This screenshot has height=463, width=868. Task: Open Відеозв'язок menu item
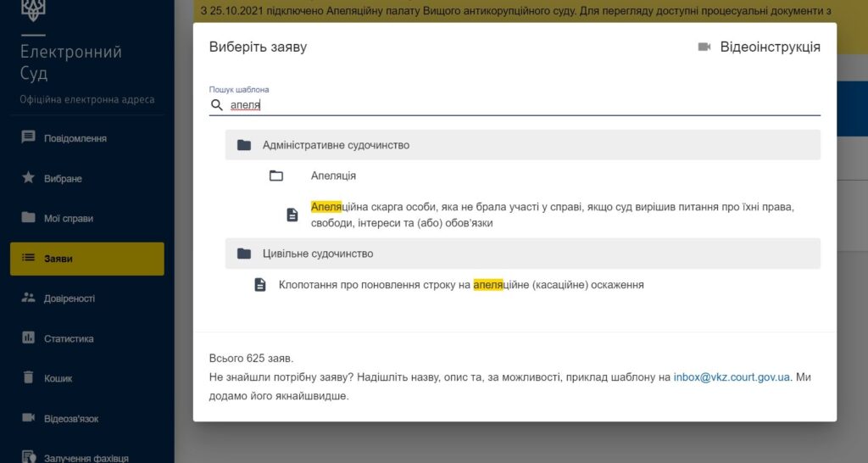(x=87, y=419)
